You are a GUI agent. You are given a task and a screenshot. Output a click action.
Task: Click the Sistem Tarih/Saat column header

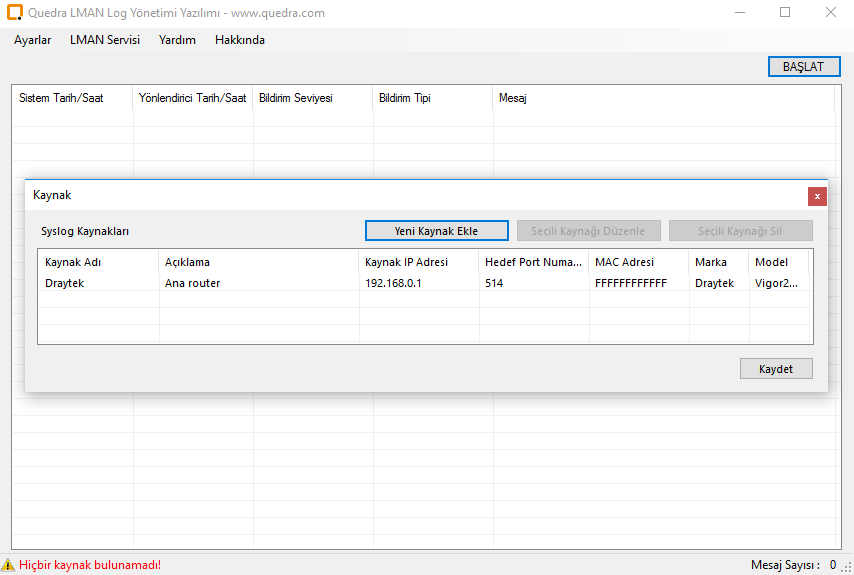pyautogui.click(x=61, y=98)
